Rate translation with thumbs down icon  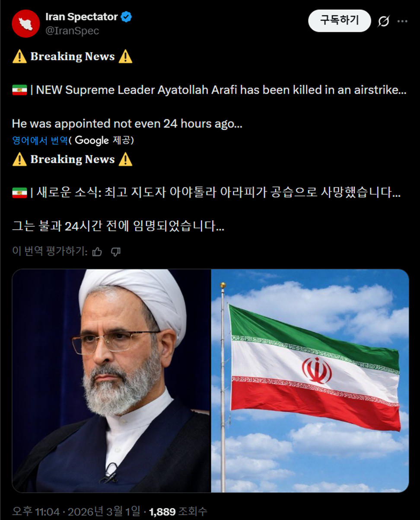tap(116, 252)
